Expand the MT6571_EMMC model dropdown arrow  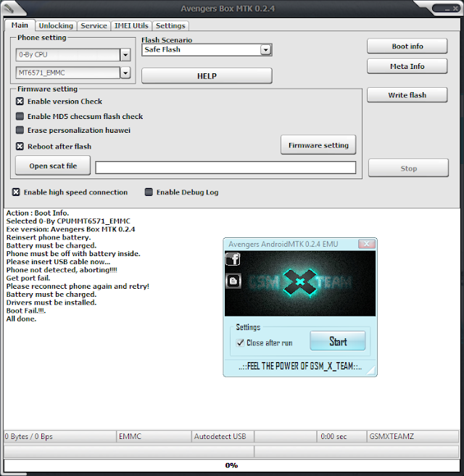(x=125, y=73)
